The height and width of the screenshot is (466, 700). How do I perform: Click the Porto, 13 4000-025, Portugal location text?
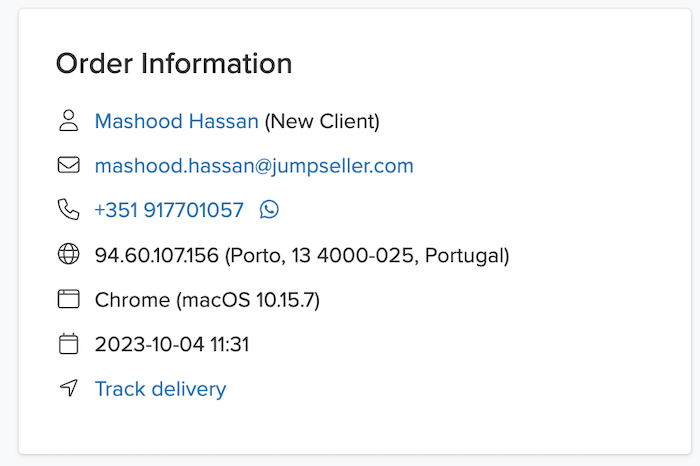[x=366, y=255]
